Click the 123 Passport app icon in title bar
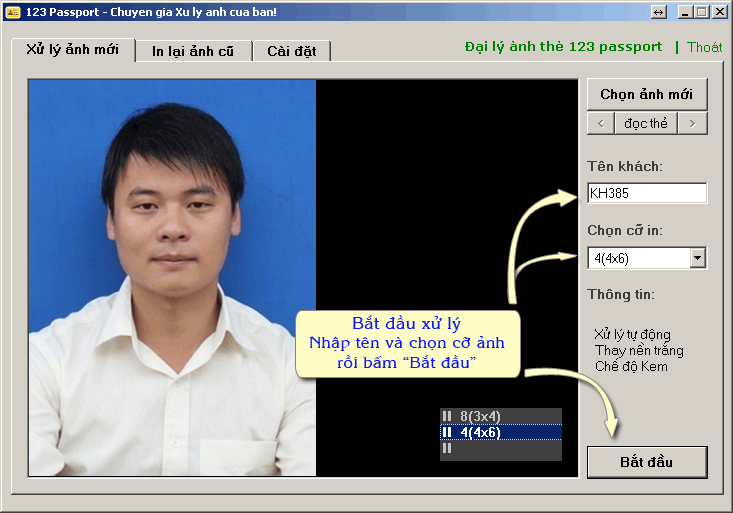Screen dimensions: 733x513 coord(13,11)
